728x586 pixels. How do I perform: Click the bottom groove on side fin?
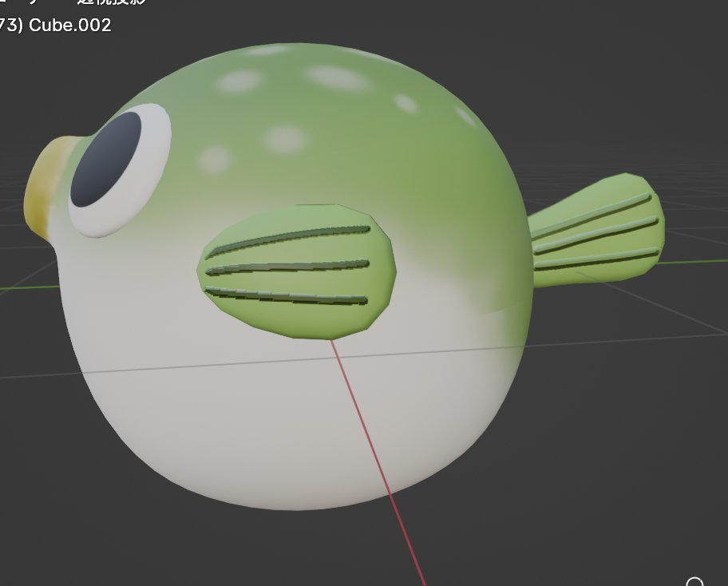pos(287,296)
